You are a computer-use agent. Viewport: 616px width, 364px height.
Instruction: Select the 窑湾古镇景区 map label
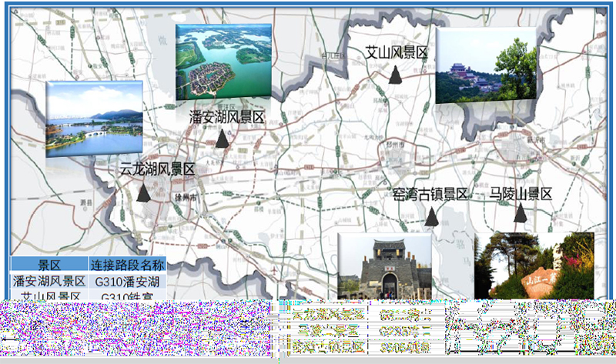pyautogui.click(x=430, y=194)
